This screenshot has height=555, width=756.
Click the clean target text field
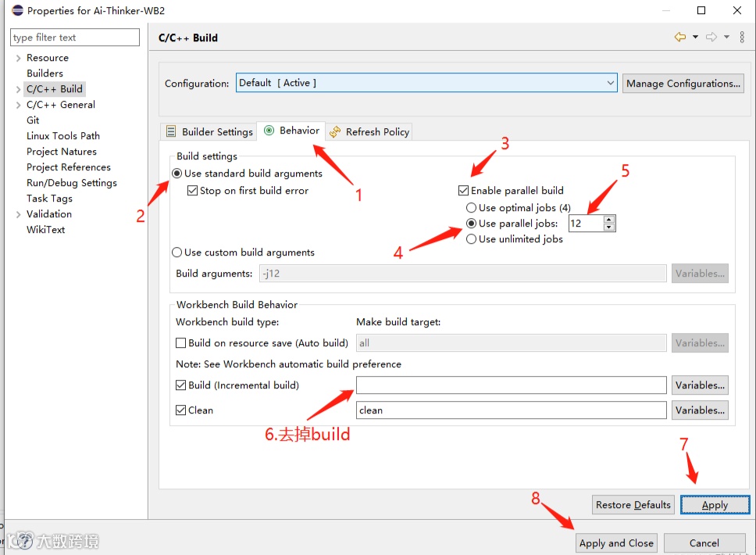click(x=511, y=410)
